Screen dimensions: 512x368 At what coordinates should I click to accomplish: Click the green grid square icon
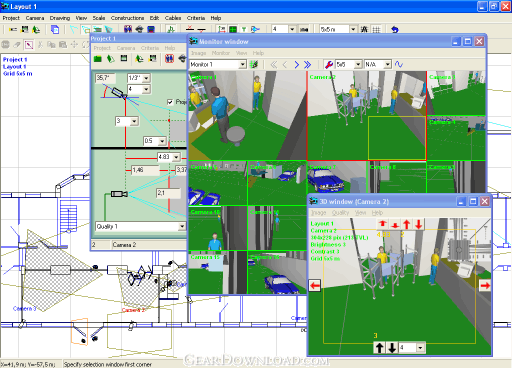click(233, 30)
